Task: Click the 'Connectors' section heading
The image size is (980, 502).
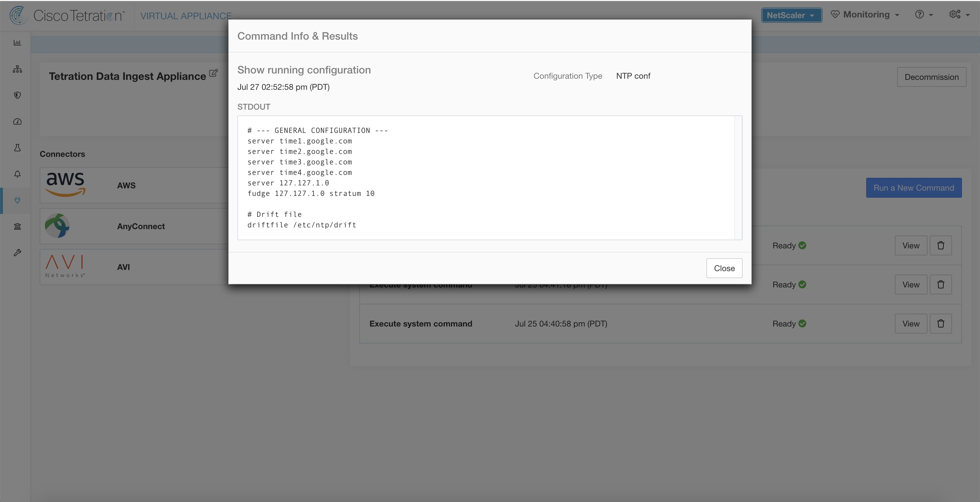Action: pyautogui.click(x=62, y=154)
